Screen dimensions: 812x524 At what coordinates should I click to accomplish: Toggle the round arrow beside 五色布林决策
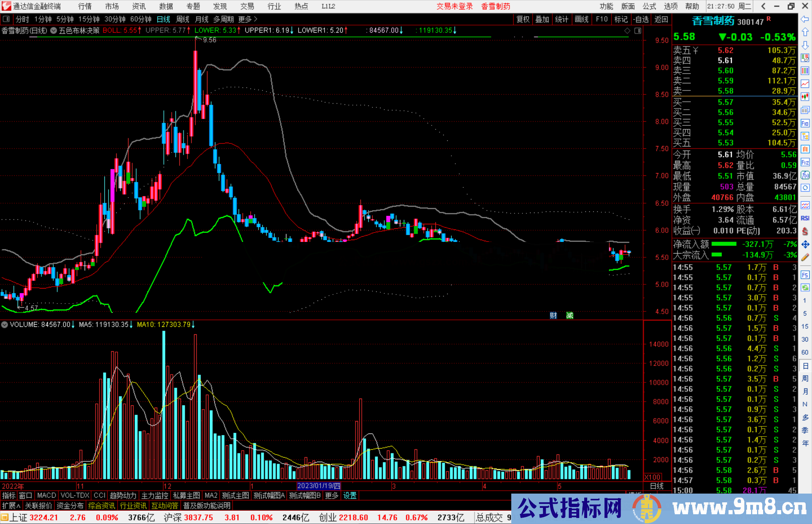pos(54,30)
